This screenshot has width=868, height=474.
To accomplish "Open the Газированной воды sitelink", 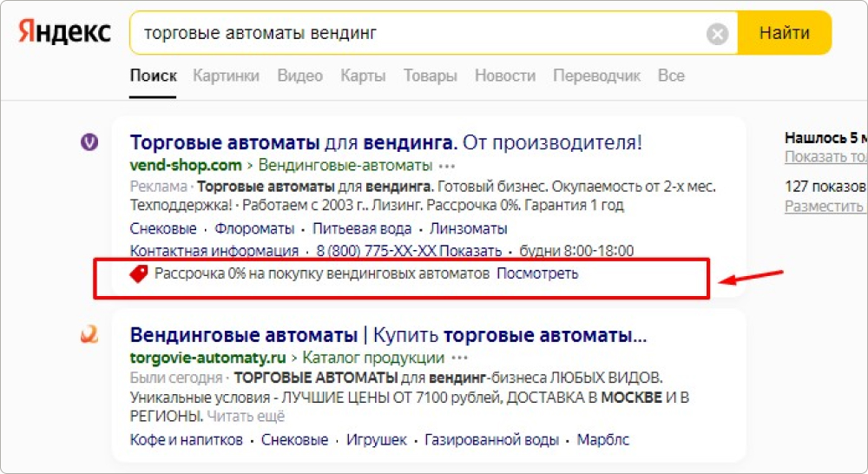I will (x=491, y=440).
